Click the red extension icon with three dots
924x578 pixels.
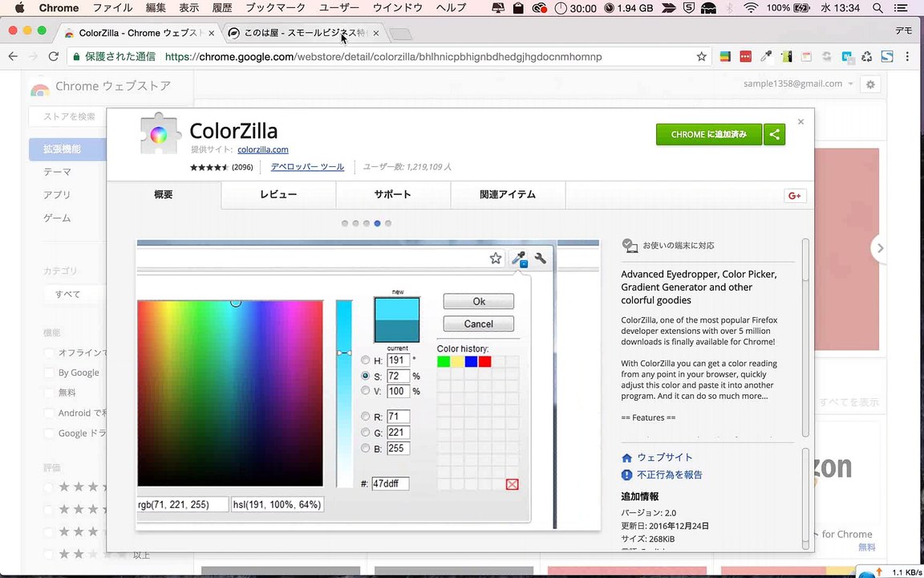(x=745, y=57)
